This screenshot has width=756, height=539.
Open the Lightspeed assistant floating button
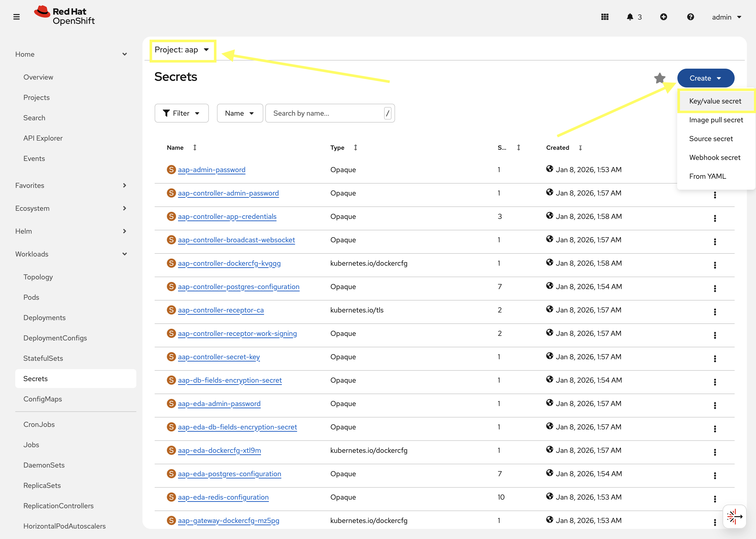pos(734,516)
